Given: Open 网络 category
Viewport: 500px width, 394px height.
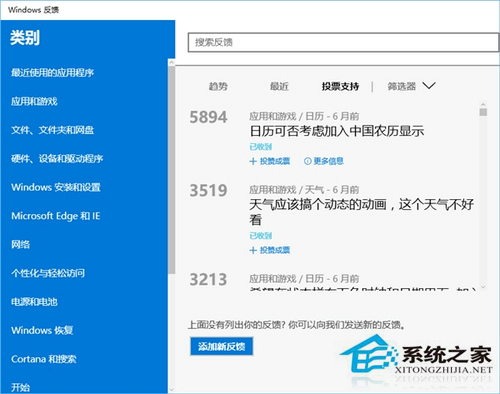Looking at the screenshot, I should pos(20,244).
